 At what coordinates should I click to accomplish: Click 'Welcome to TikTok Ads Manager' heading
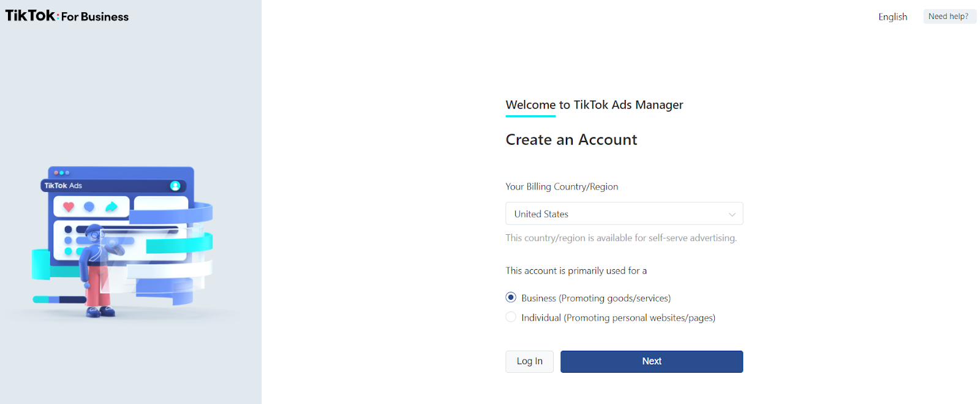(x=594, y=105)
